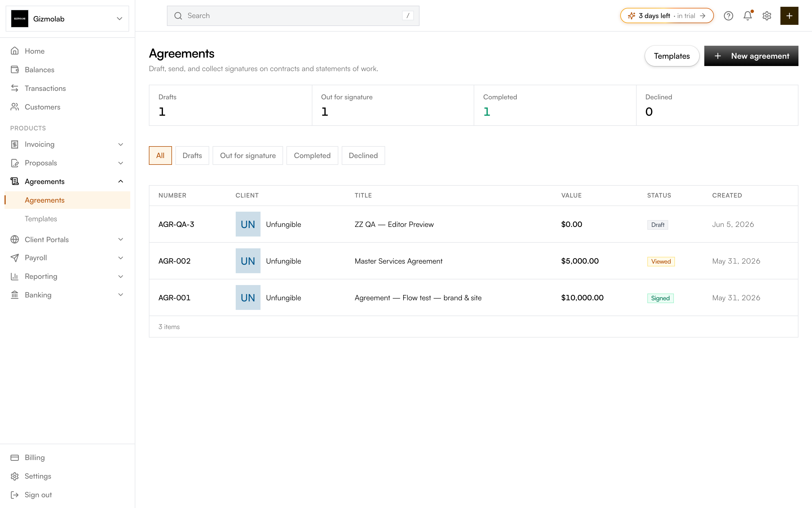Click the Draft status badge
The height and width of the screenshot is (508, 812).
point(658,225)
